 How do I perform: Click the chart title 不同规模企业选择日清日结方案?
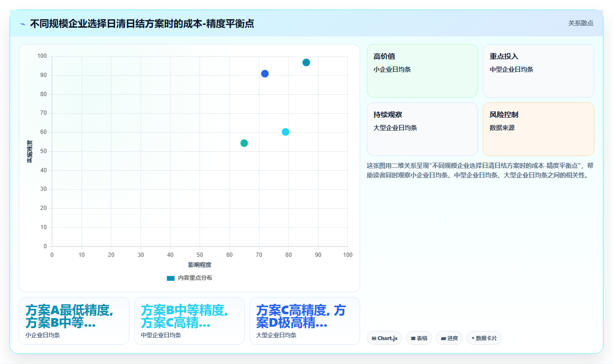point(142,23)
